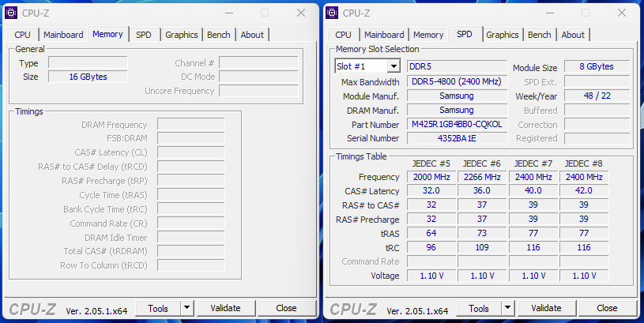Click the part number M425R1GB4BB0-CQKOL
The image size is (644, 323).
point(458,124)
